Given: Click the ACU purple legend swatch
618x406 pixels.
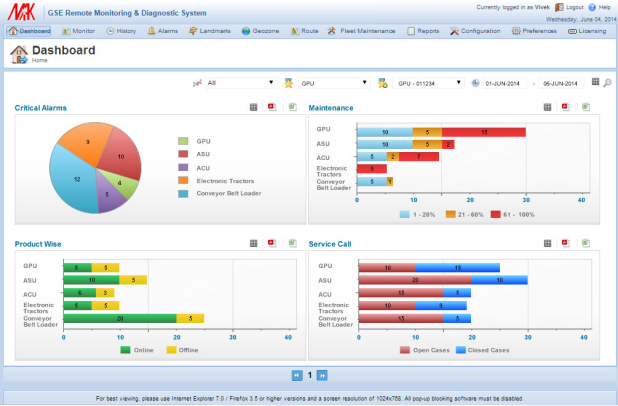Looking at the screenshot, I should [x=183, y=168].
